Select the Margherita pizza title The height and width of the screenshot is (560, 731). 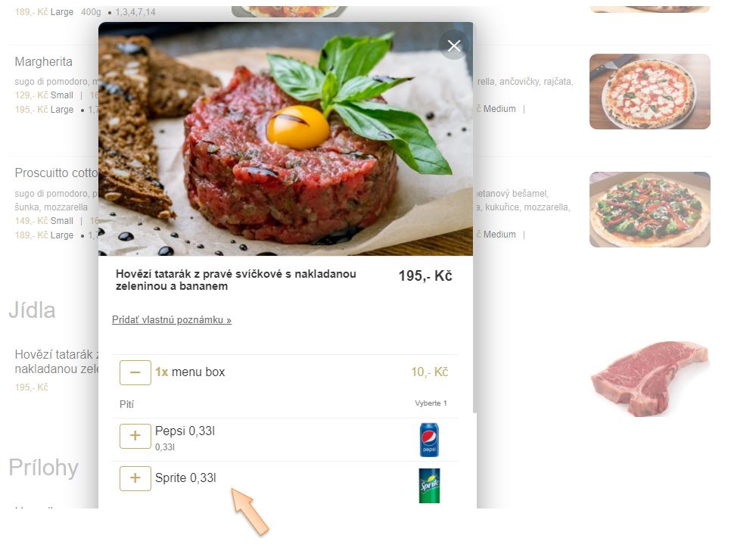point(43,61)
